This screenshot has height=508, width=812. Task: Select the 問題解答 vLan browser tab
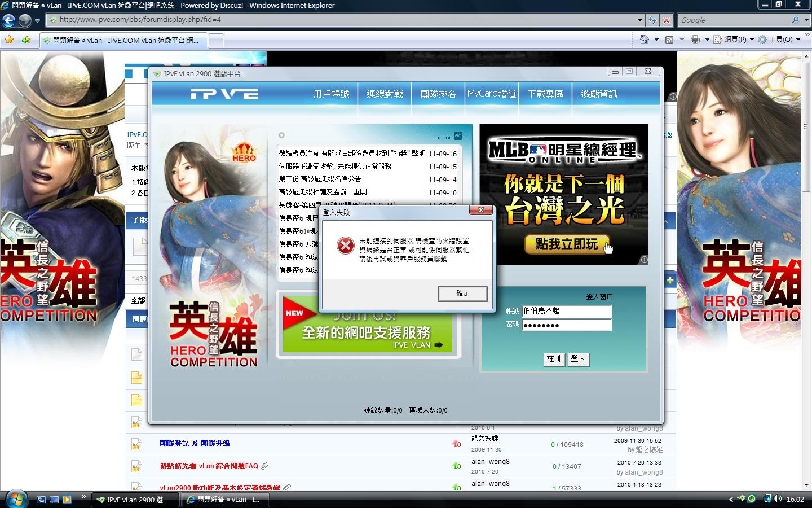(x=123, y=40)
